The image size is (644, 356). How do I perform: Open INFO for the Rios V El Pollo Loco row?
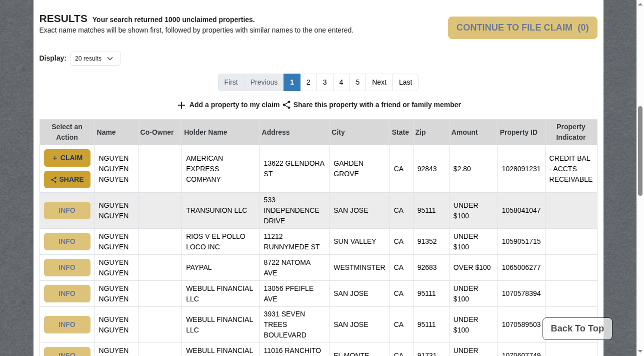tap(67, 241)
